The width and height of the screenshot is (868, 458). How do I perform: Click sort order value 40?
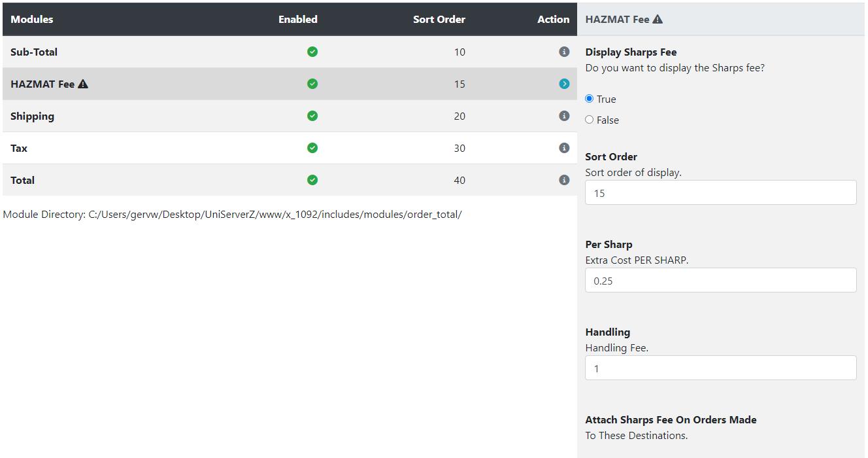click(459, 180)
